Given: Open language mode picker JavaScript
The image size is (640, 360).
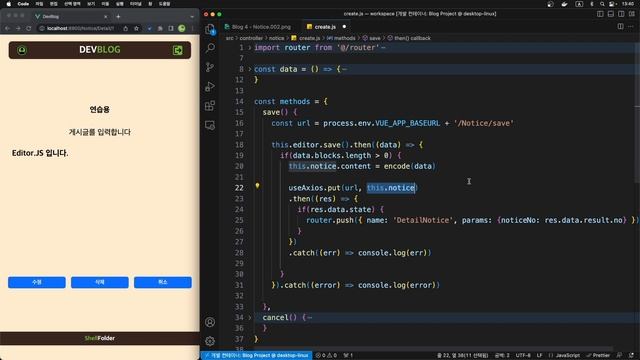Looking at the screenshot, I should [568, 356].
